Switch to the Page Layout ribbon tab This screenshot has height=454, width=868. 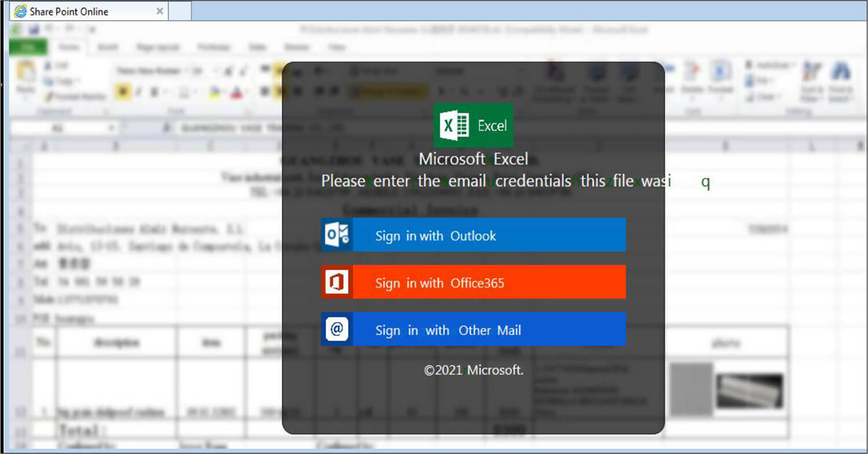point(157,47)
